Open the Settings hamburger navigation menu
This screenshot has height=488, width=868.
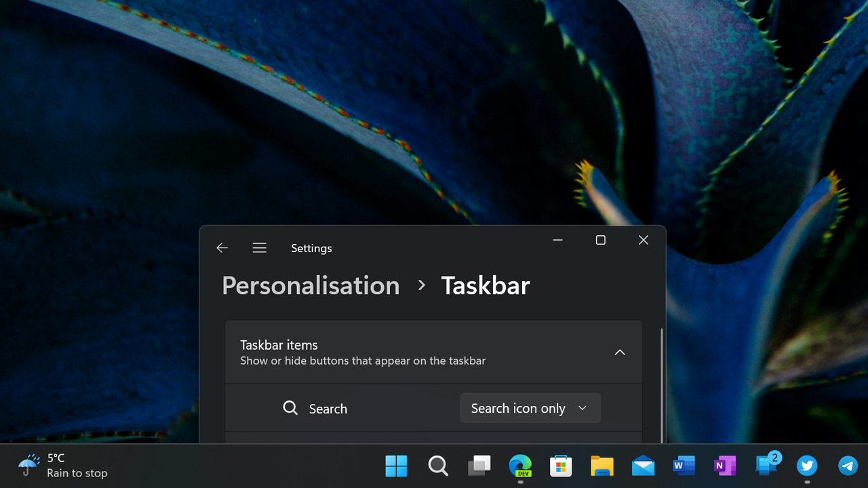(259, 248)
